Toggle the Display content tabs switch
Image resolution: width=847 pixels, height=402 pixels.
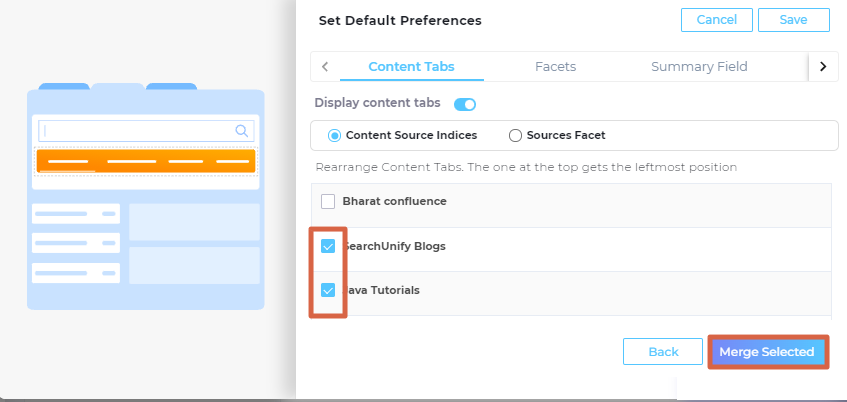(x=465, y=104)
